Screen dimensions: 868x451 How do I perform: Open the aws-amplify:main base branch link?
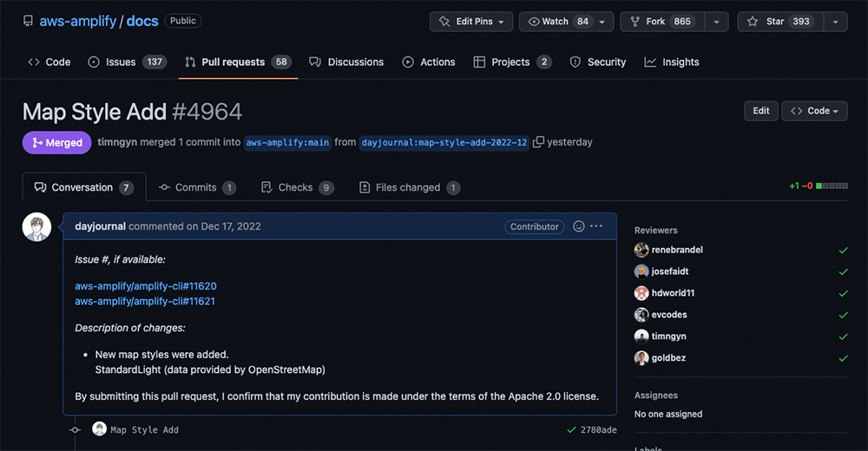click(287, 143)
